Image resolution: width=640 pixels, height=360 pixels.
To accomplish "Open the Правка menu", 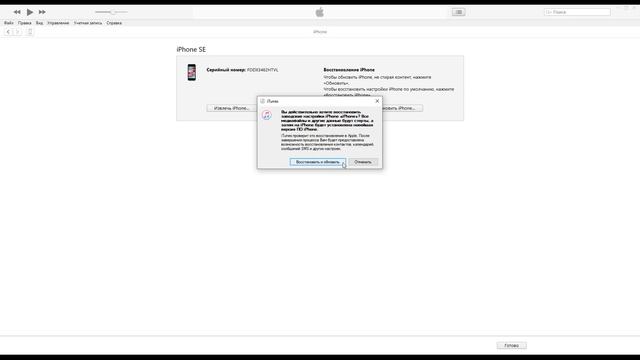I will click(24, 23).
